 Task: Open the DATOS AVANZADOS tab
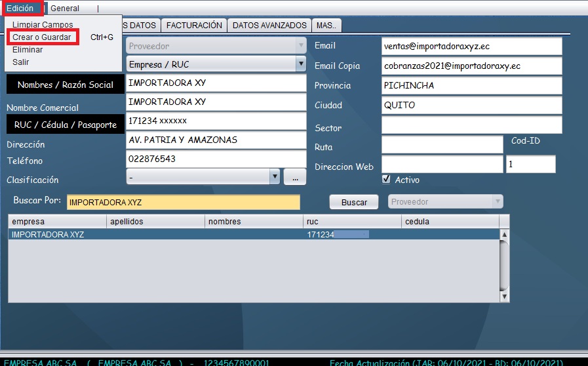coord(269,25)
